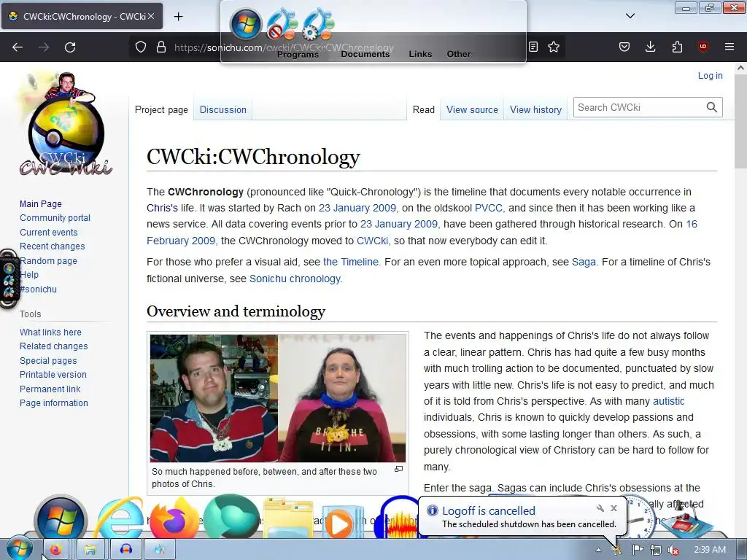Viewport: 747px width, 560px height.
Task: Click the search magnifier in CWCki search
Action: pyautogui.click(x=712, y=107)
